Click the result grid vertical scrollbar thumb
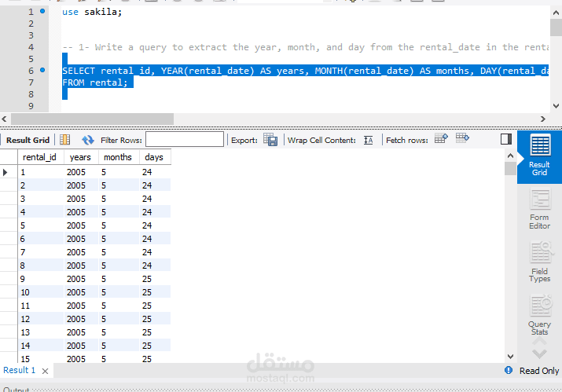The image size is (562, 392). pyautogui.click(x=510, y=168)
